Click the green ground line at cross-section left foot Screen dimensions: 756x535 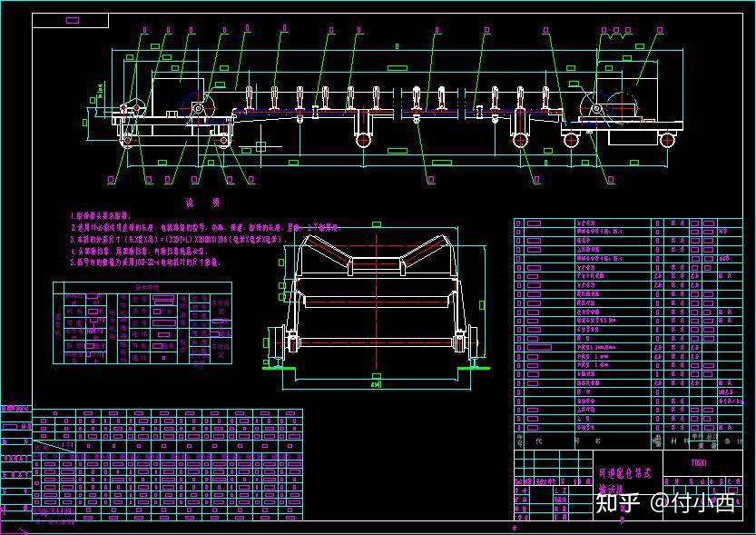[x=273, y=369]
